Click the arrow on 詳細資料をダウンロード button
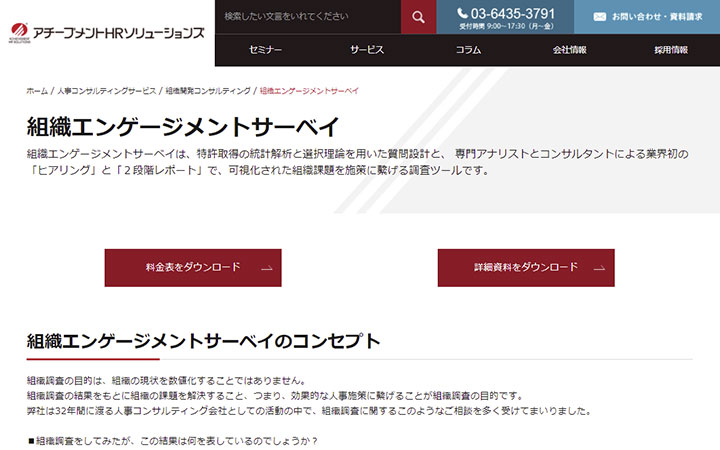Image resolution: width=720 pixels, height=450 pixels. [599, 268]
